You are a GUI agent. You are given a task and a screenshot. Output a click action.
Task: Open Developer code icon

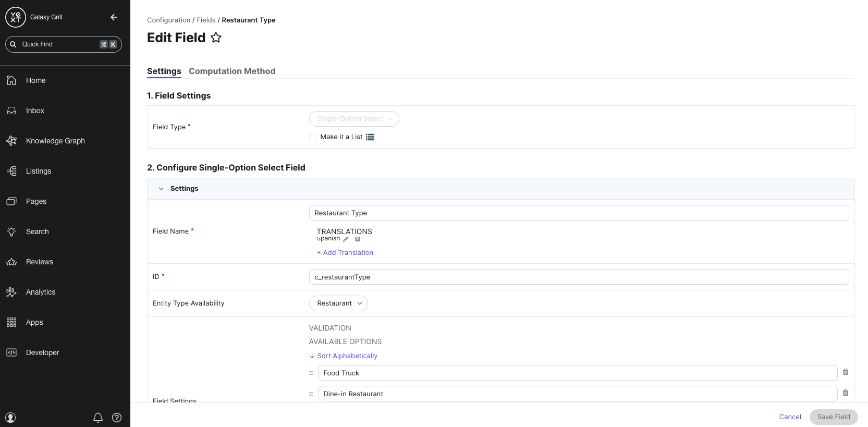11,352
